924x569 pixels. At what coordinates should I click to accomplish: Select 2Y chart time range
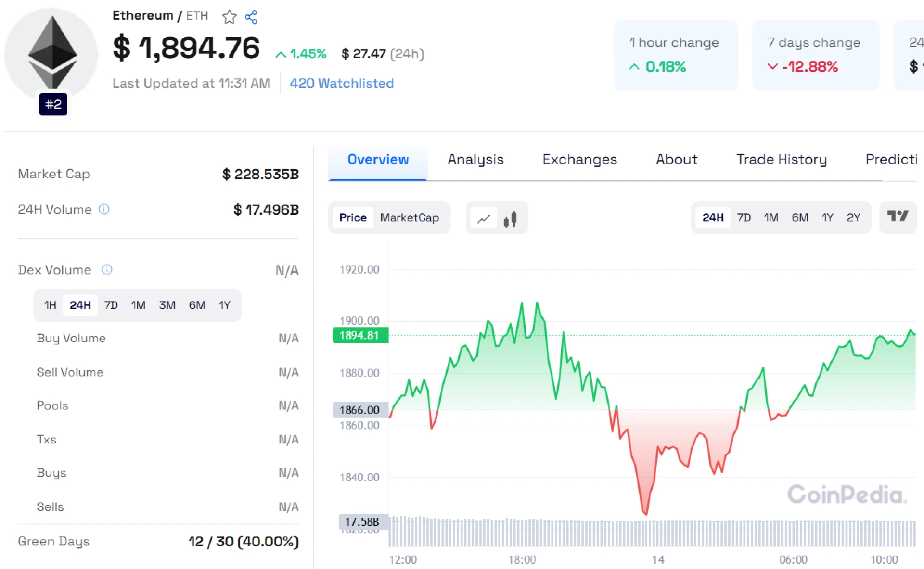click(x=853, y=218)
